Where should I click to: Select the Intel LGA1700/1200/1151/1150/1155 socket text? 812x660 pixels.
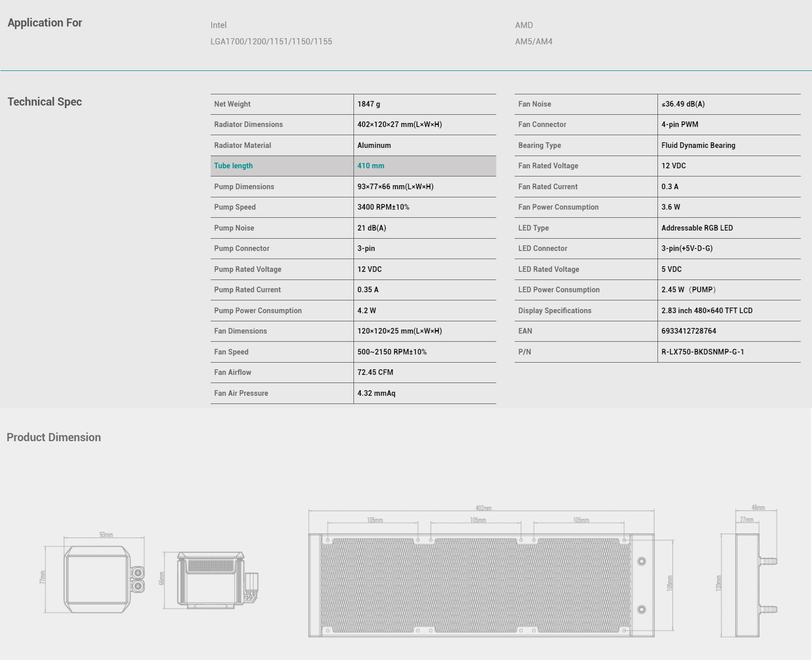(271, 33)
